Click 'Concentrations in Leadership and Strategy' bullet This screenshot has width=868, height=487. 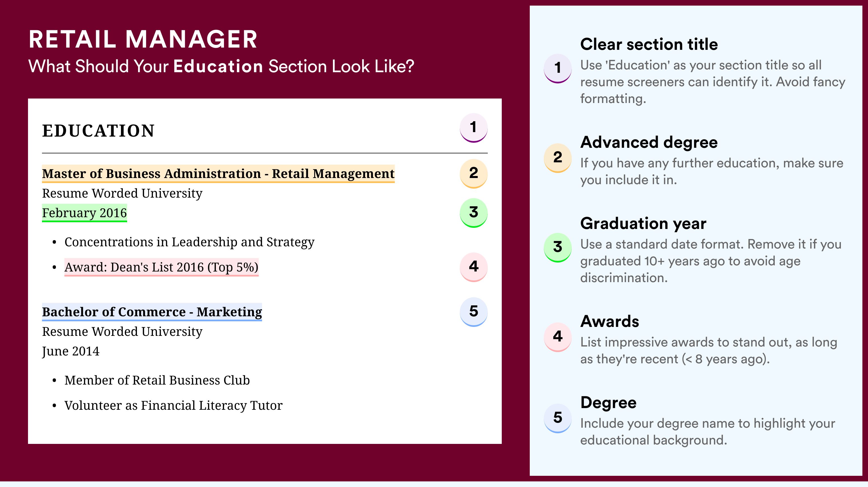(x=189, y=242)
